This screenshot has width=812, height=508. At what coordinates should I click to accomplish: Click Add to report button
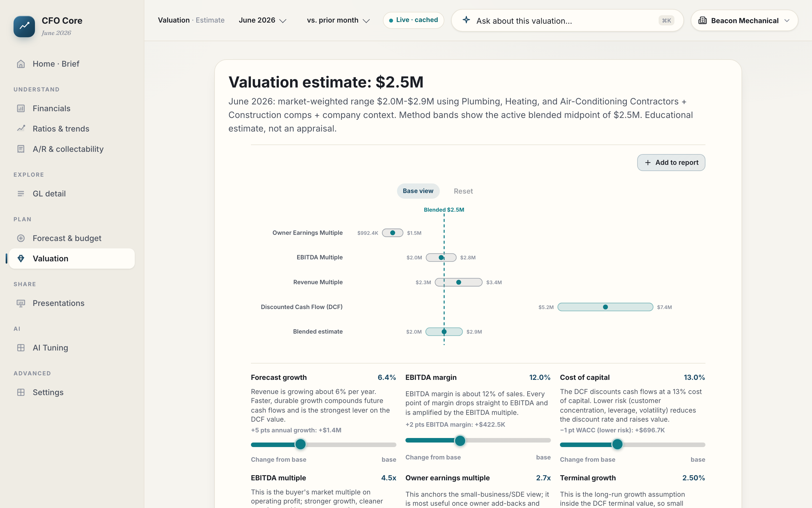671,163
